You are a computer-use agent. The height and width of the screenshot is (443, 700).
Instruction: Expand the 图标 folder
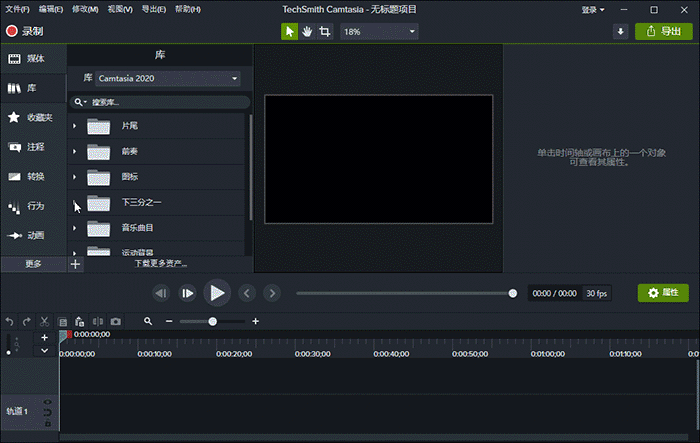pos(75,177)
